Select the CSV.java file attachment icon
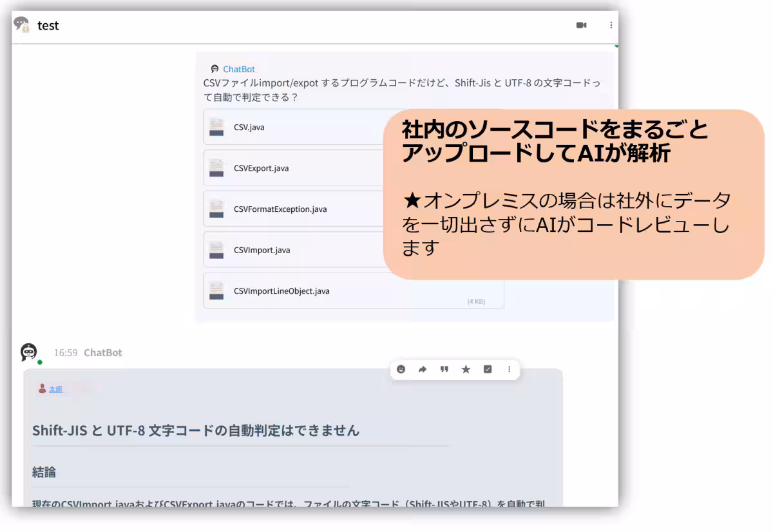Screen dimensions: 773x532 [216, 127]
